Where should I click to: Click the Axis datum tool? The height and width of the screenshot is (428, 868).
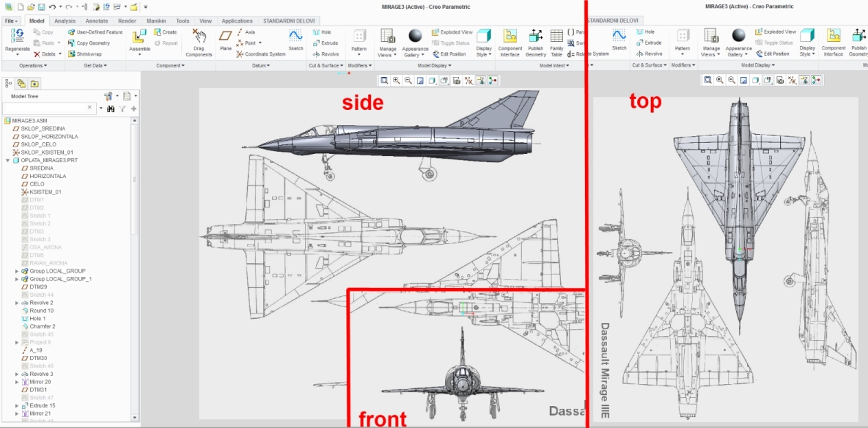pyautogui.click(x=246, y=32)
